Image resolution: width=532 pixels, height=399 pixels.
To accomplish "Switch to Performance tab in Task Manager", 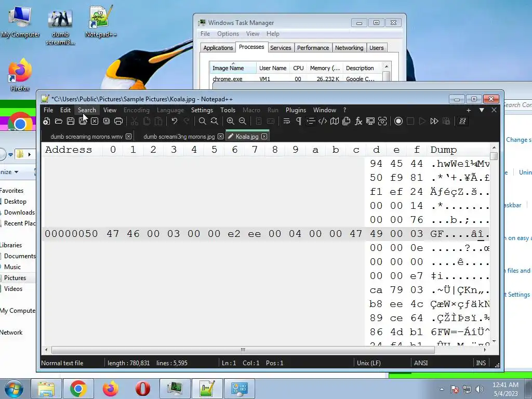I will tap(313, 48).
